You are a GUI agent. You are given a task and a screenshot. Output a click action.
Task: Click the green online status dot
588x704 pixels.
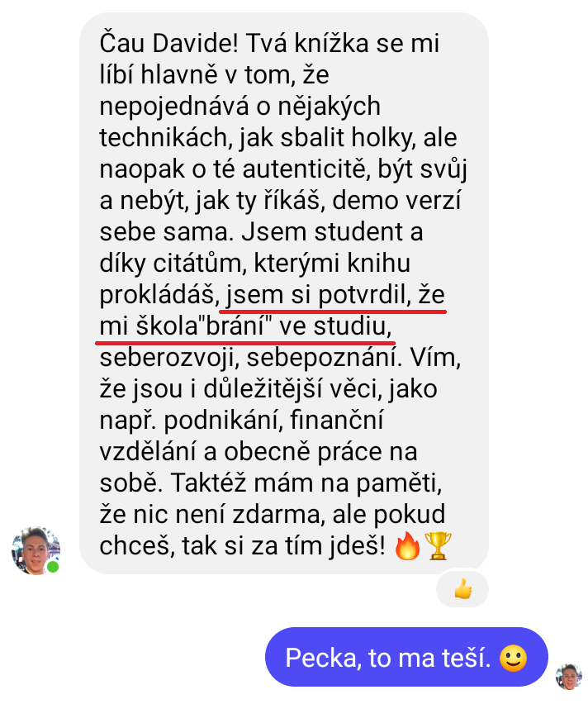click(53, 567)
